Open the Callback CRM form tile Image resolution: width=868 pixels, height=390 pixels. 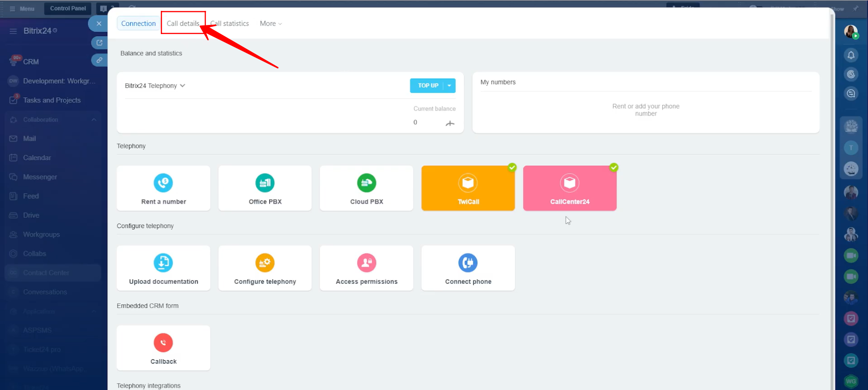tap(163, 348)
